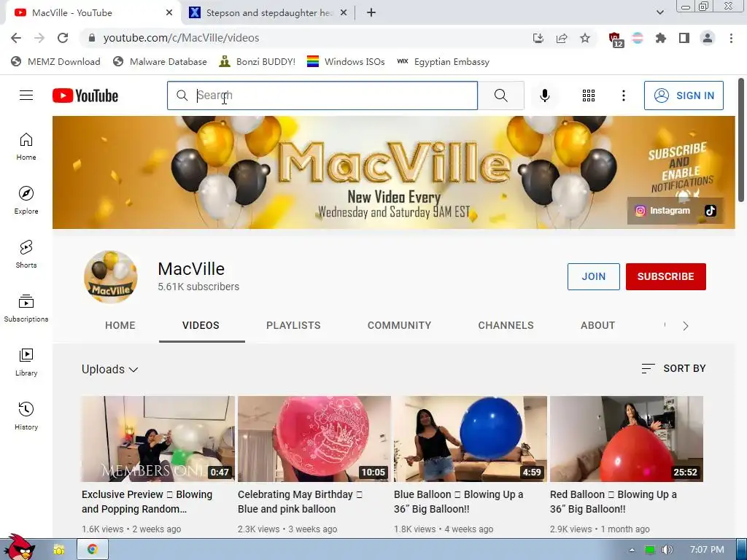This screenshot has width=747, height=560.
Task: Open the SORT BY menu
Action: 673,368
